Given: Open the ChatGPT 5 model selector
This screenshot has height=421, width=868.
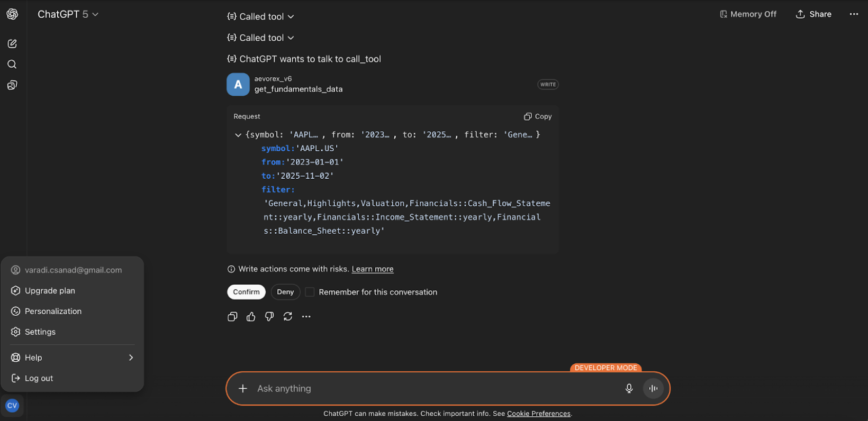Looking at the screenshot, I should [x=68, y=14].
